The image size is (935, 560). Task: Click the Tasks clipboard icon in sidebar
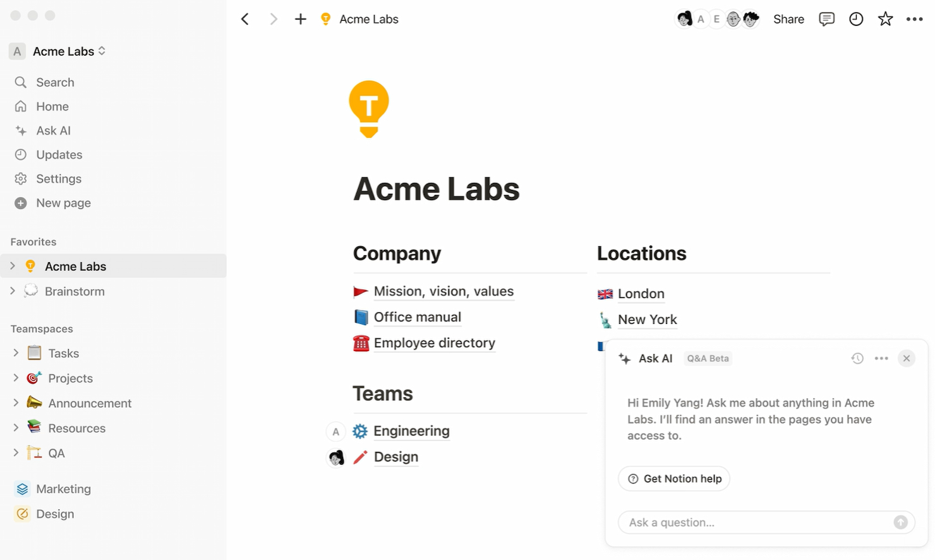35,353
